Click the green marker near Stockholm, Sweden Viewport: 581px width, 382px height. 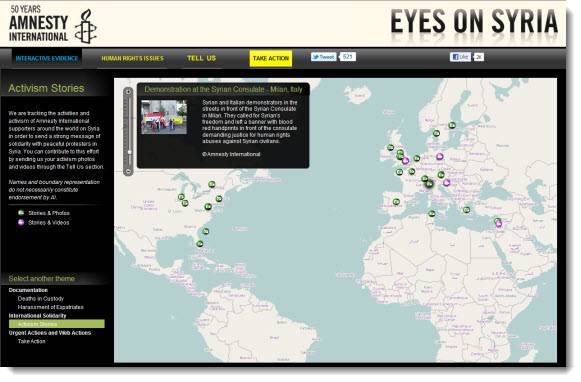click(452, 125)
